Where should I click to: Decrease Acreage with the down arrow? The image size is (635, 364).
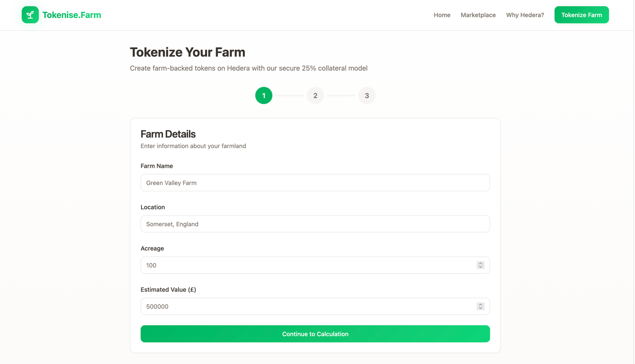click(x=481, y=267)
